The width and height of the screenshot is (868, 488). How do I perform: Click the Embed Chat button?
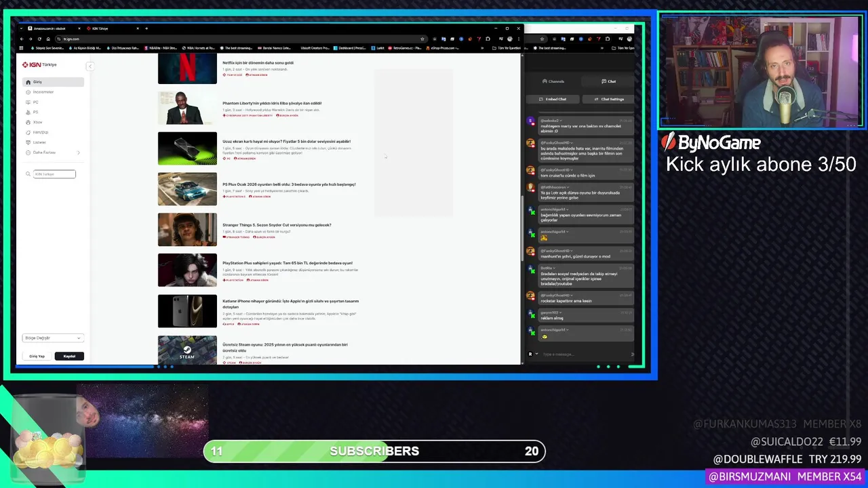[x=553, y=99]
